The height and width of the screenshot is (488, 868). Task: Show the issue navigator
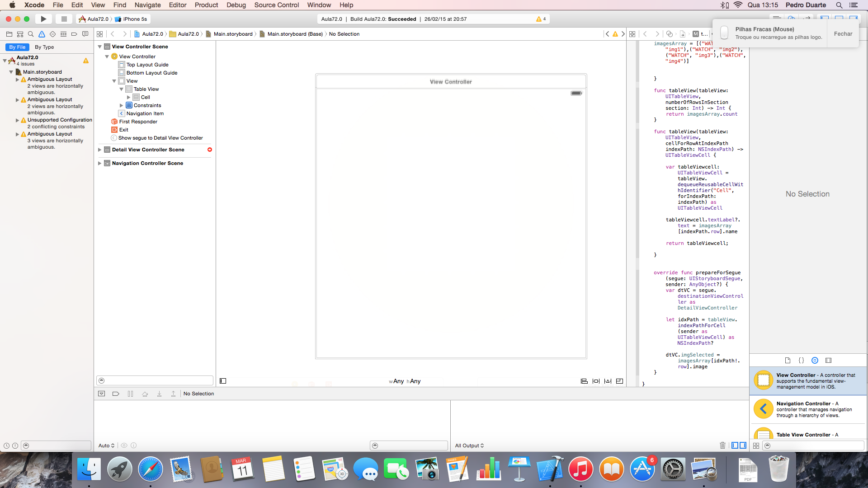(x=42, y=34)
